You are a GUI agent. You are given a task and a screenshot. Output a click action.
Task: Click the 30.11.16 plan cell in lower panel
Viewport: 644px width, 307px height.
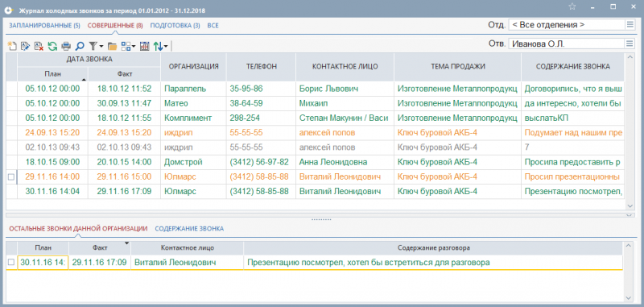[43, 262]
